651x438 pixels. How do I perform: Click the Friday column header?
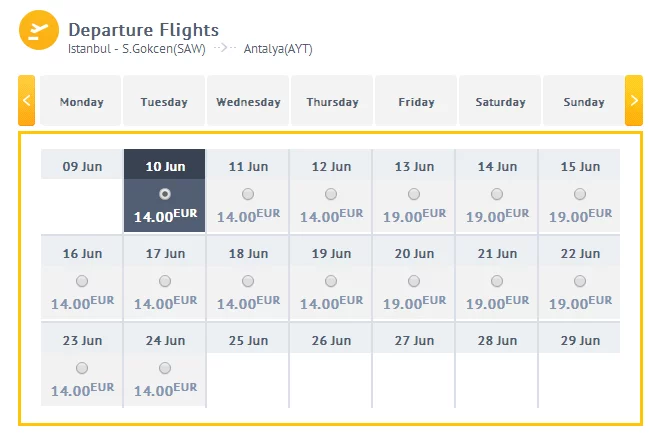tap(416, 102)
